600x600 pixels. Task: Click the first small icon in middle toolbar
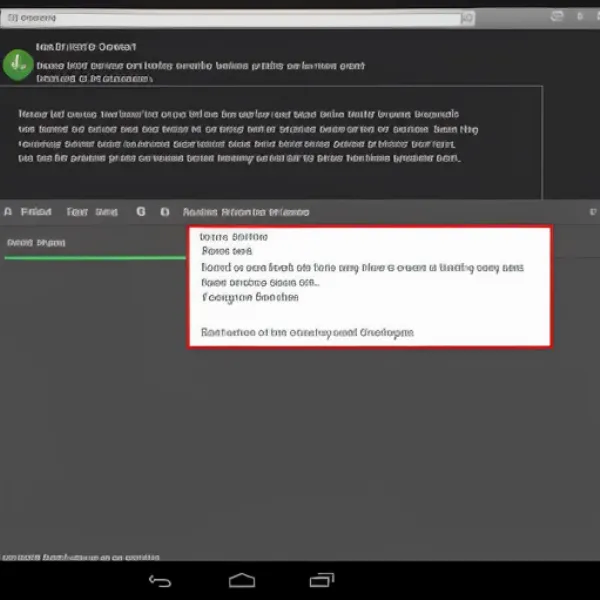140,212
